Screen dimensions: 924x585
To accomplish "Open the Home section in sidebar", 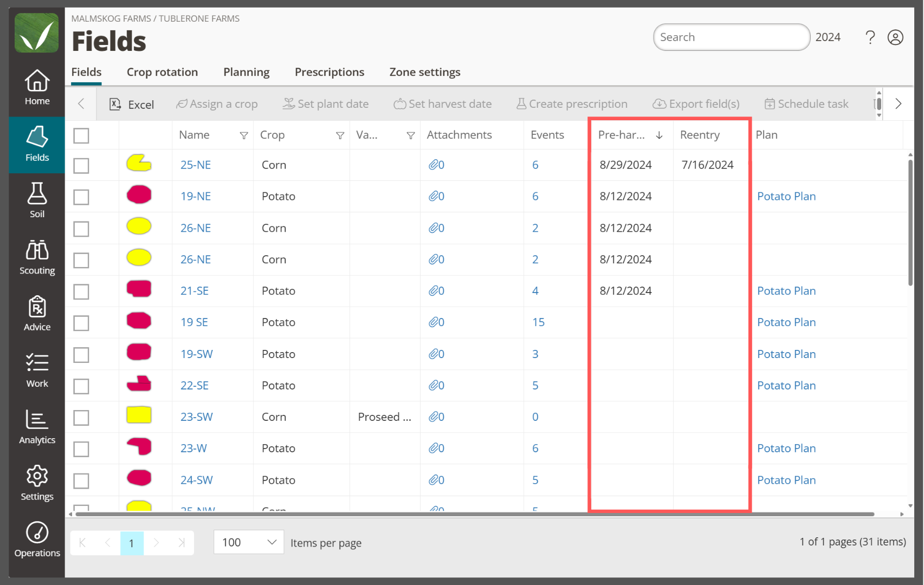I will pos(37,88).
